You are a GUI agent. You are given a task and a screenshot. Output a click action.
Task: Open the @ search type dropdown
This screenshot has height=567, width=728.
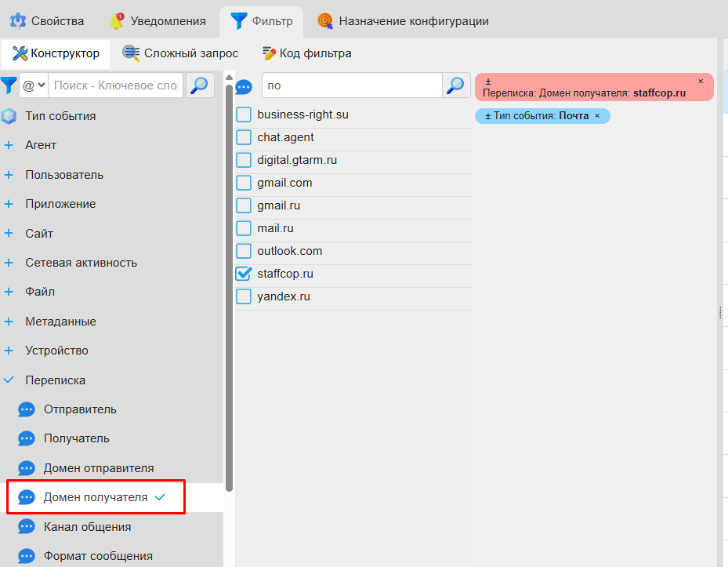tap(34, 85)
